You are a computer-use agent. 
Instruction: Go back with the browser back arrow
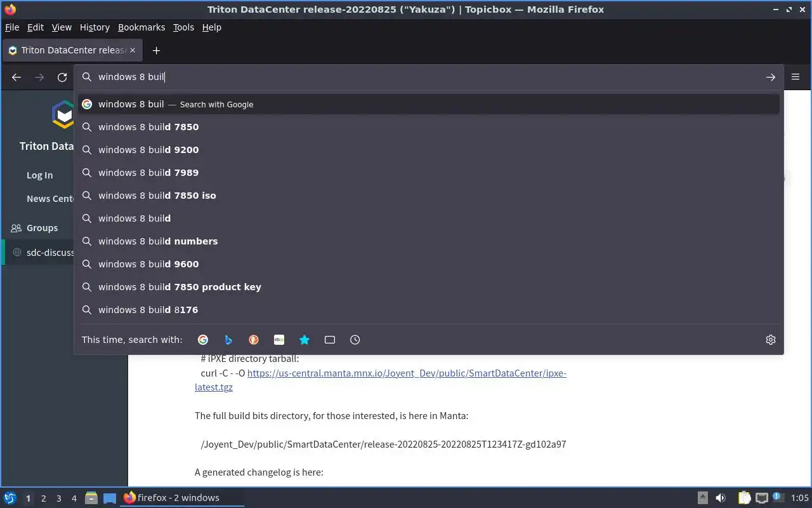16,77
